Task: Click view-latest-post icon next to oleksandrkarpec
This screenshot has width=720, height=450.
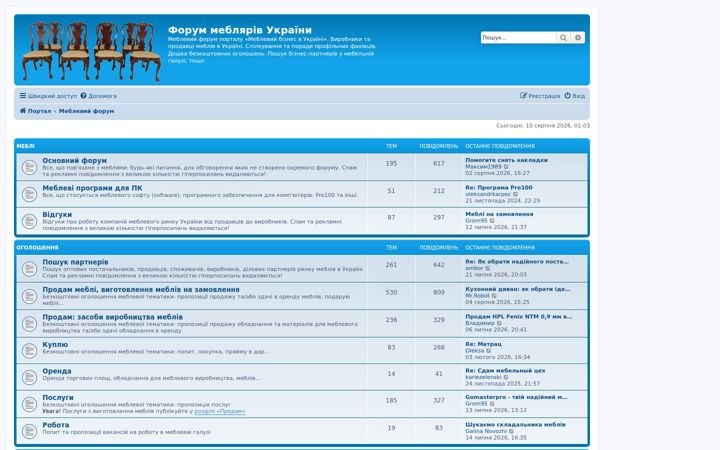Action: (x=516, y=194)
